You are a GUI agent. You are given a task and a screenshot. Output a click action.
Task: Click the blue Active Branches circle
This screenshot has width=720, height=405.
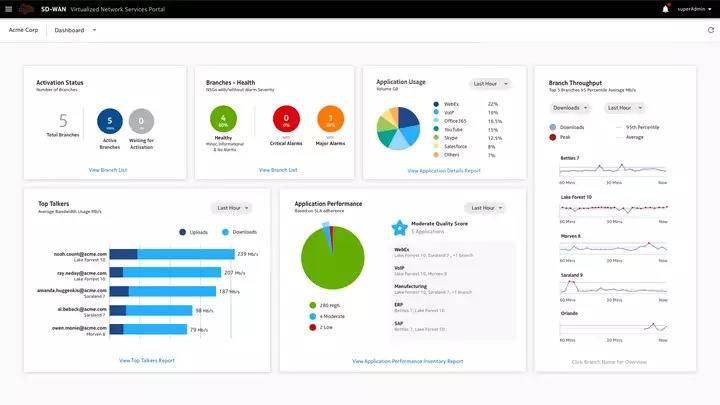point(110,121)
